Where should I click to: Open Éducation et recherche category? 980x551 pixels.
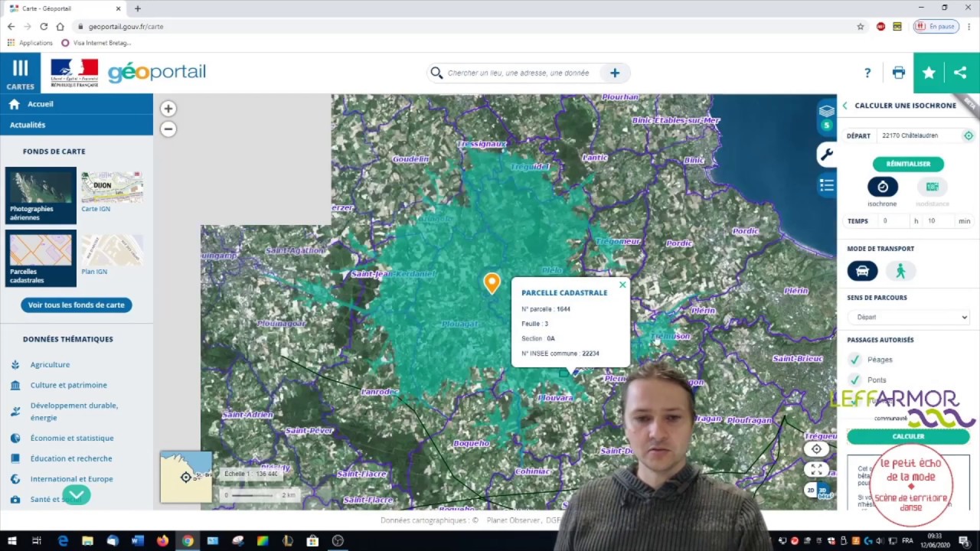(x=71, y=458)
